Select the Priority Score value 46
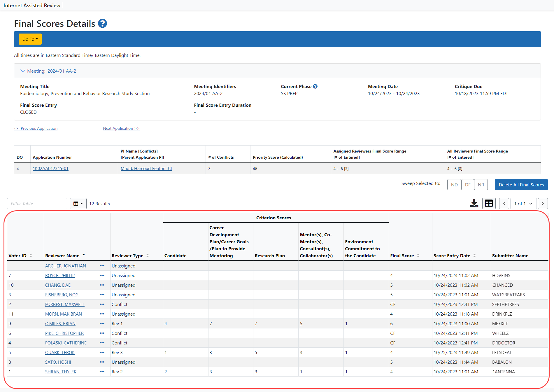 (x=255, y=169)
